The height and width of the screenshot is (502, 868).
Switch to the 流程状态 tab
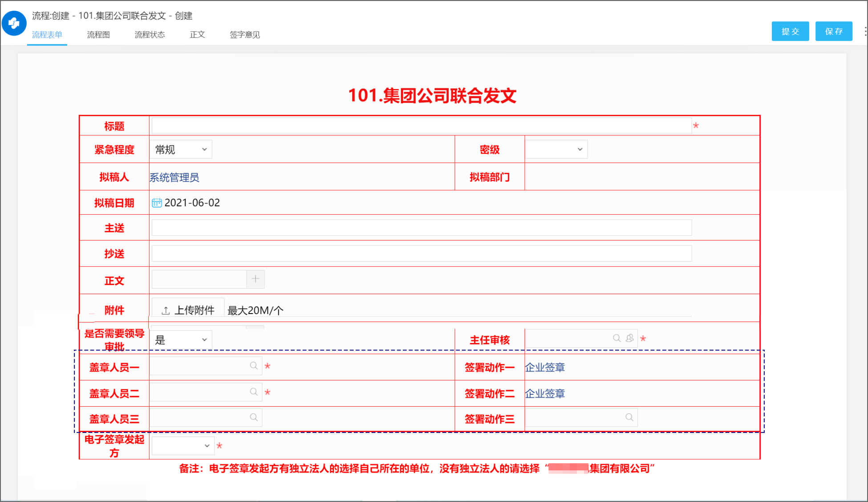coord(150,35)
